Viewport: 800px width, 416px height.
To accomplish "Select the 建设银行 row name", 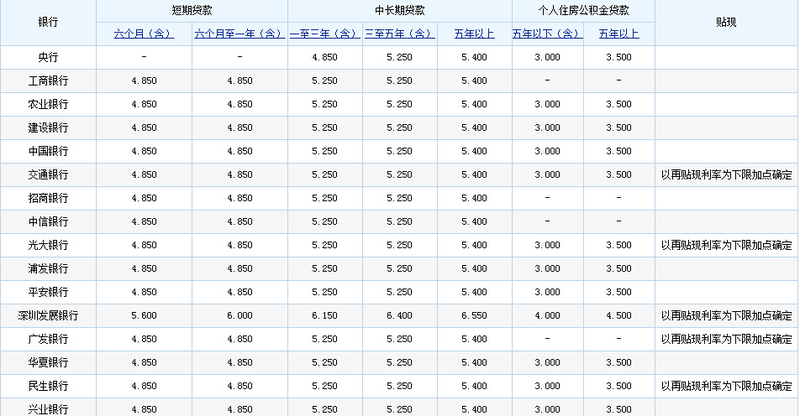I will [x=48, y=128].
